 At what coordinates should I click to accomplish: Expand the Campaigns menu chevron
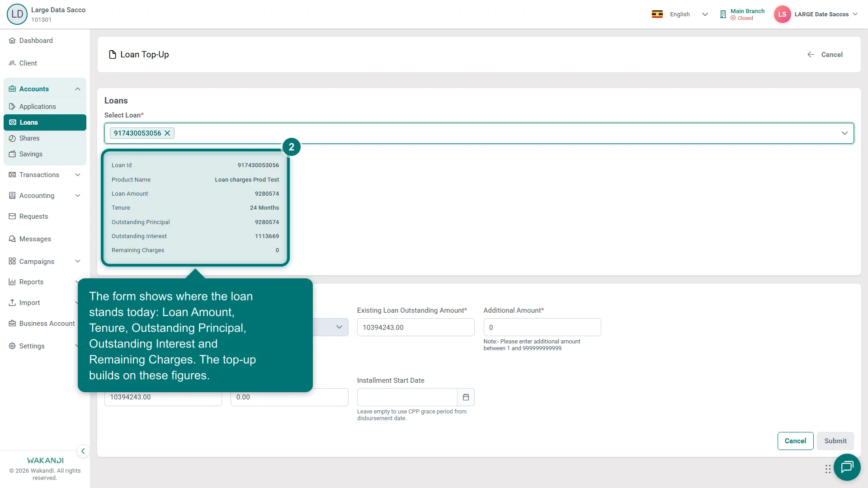[78, 262]
